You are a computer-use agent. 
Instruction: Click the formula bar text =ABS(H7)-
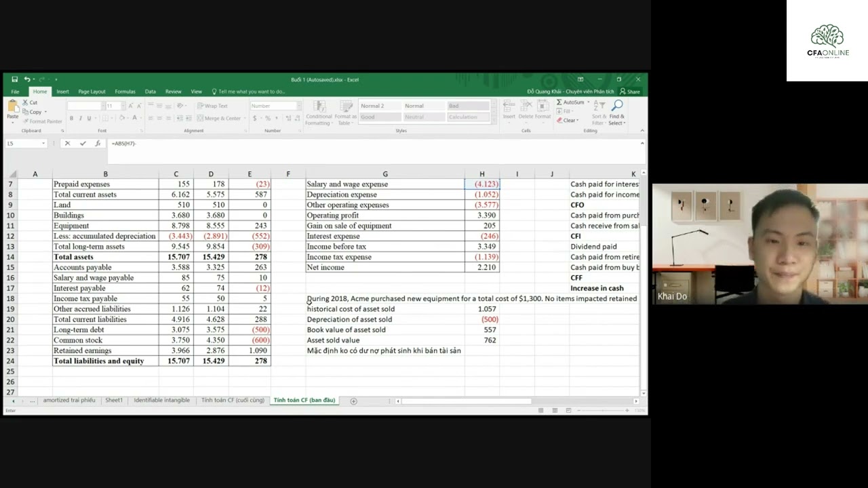(x=123, y=144)
